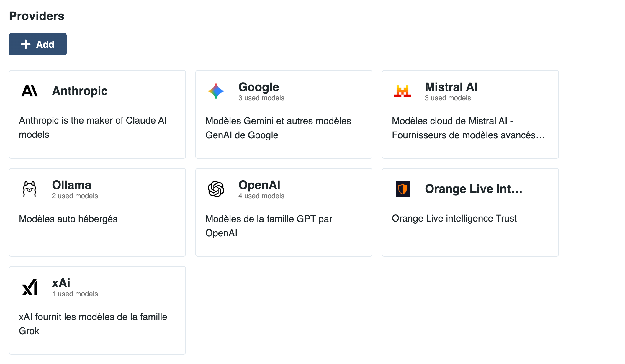Open the truncated Orange Live Int… title

473,189
